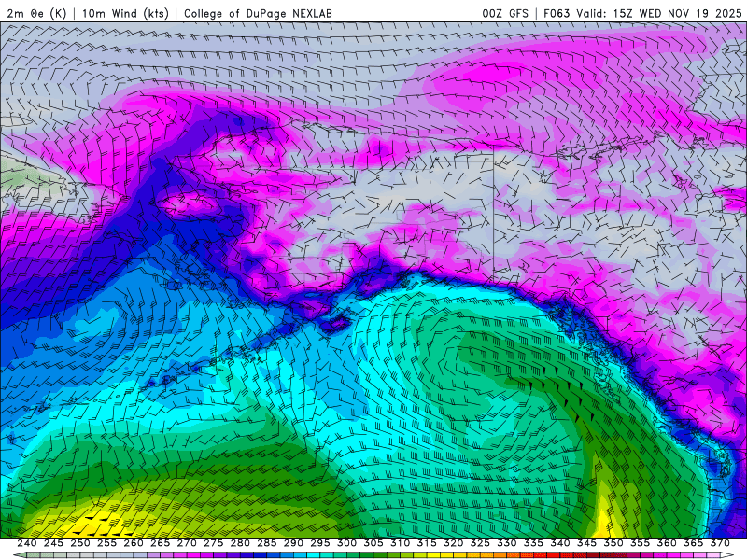
Task: Click the 305 color scale value
Action: pyautogui.click(x=373, y=543)
